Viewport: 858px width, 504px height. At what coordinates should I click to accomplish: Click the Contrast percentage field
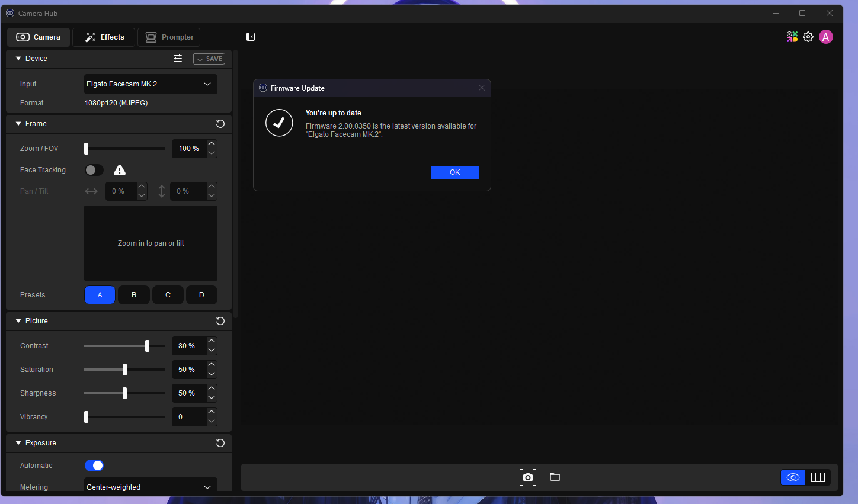pos(189,346)
